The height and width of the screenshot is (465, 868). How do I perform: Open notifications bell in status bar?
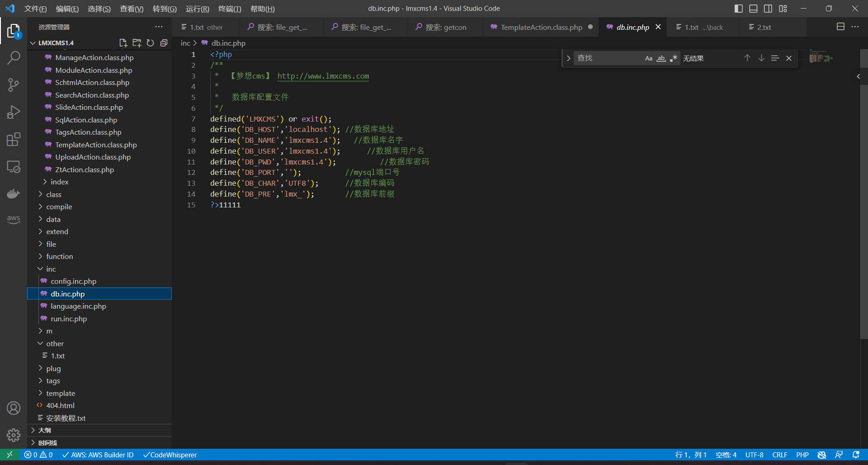856,455
